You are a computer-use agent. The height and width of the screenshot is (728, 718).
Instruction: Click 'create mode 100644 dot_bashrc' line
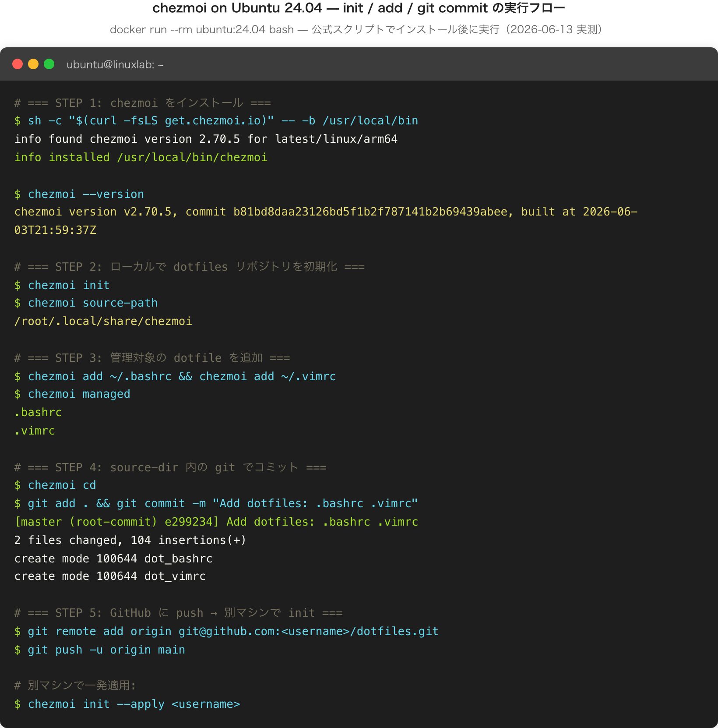tap(113, 559)
